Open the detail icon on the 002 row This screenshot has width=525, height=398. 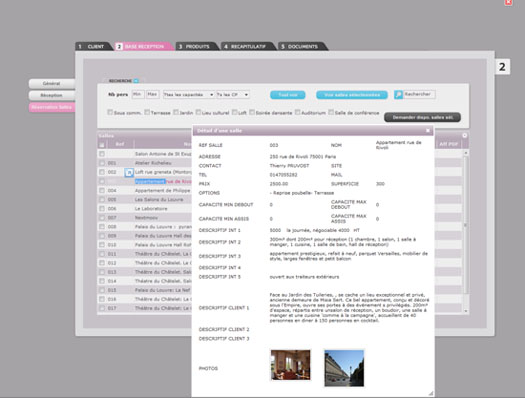click(129, 172)
